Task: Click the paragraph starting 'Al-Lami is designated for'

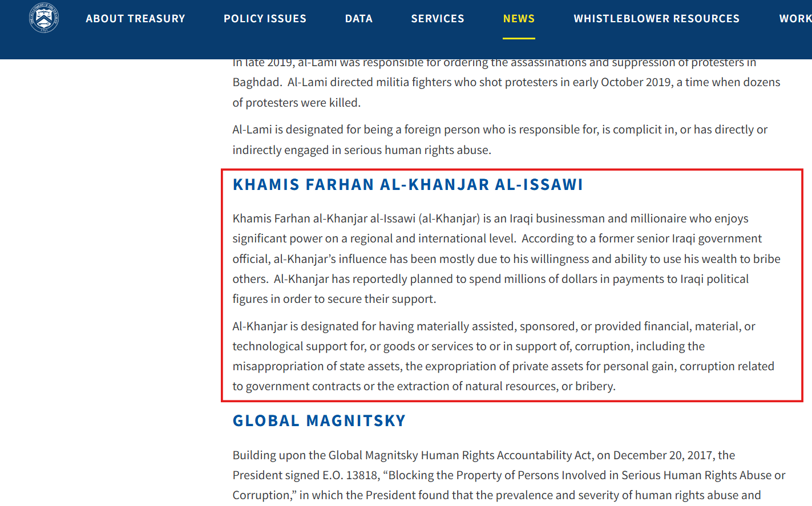Action: tap(500, 140)
